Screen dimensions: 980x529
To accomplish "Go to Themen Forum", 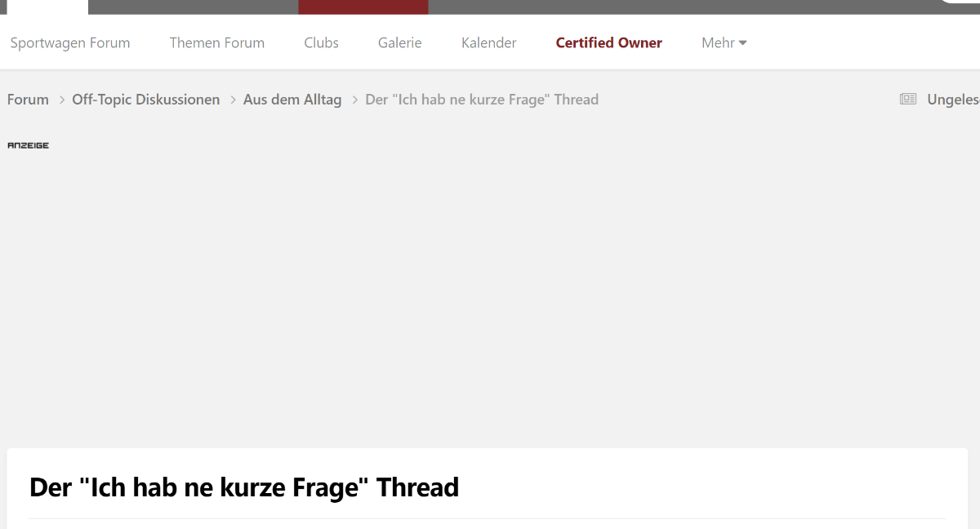I will click(x=217, y=43).
